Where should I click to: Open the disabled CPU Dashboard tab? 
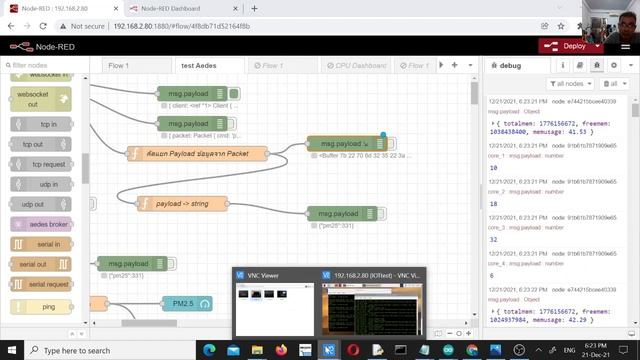coord(356,65)
